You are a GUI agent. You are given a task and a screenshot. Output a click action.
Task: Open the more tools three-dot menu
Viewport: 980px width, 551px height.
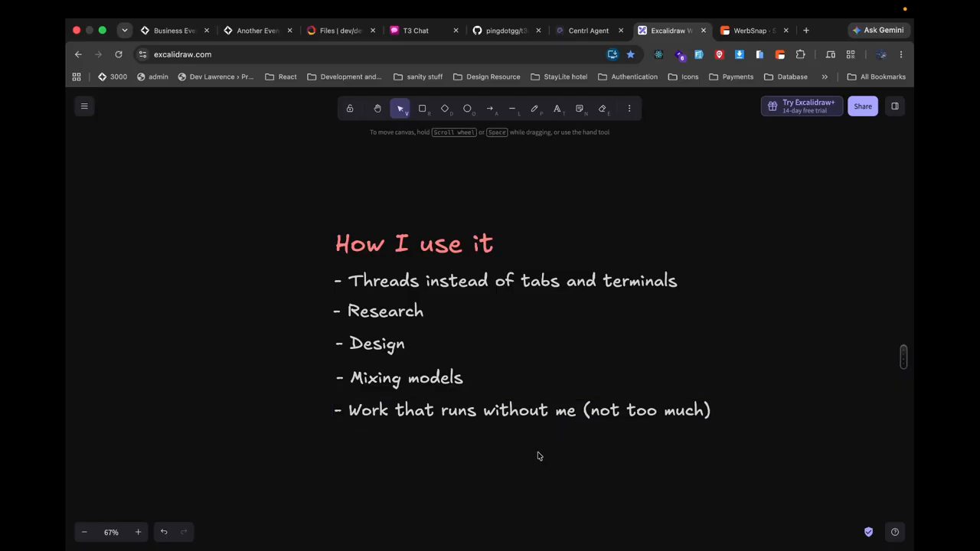(x=629, y=109)
